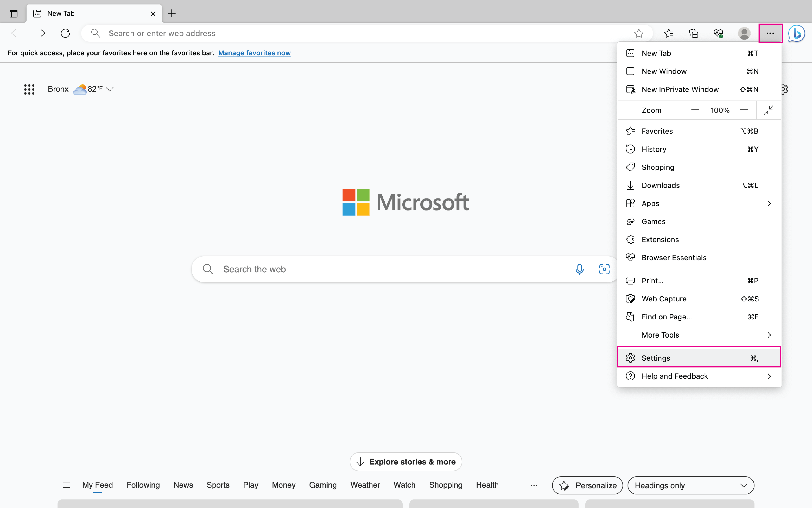
Task: Open a New InPrivate Window
Action: click(x=699, y=89)
